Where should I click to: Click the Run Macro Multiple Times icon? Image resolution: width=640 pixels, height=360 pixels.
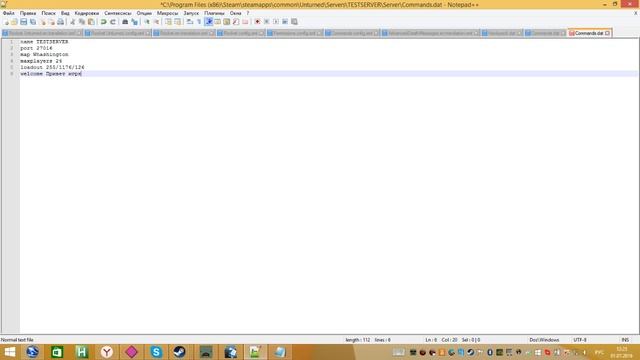click(285, 22)
